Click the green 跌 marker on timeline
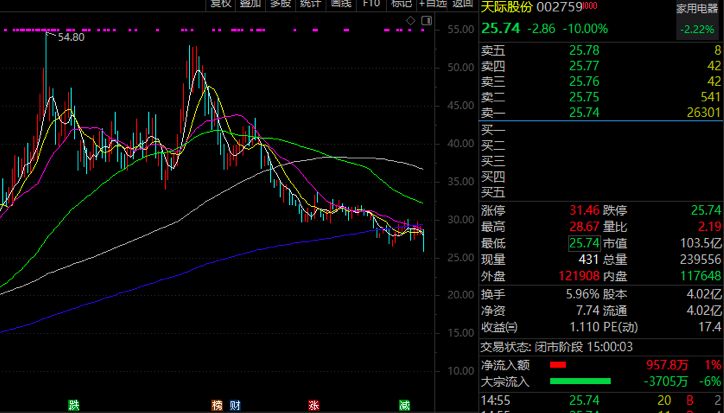724x413 pixels. (73, 405)
